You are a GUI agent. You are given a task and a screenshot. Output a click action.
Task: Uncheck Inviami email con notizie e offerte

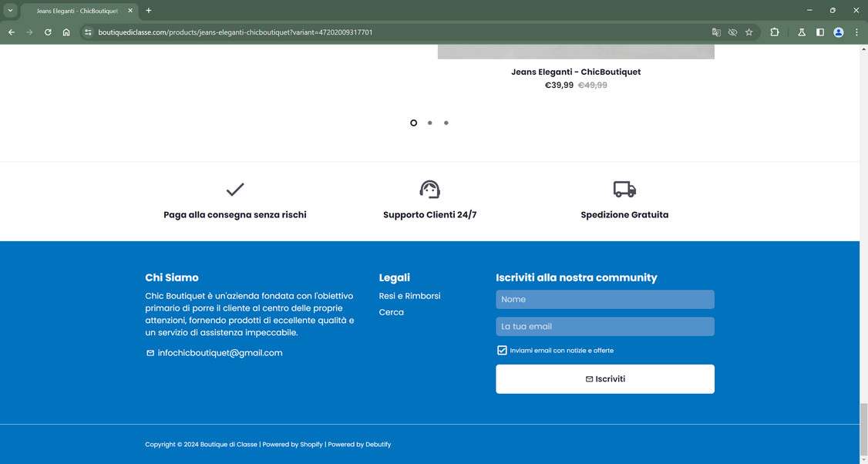[x=502, y=350]
